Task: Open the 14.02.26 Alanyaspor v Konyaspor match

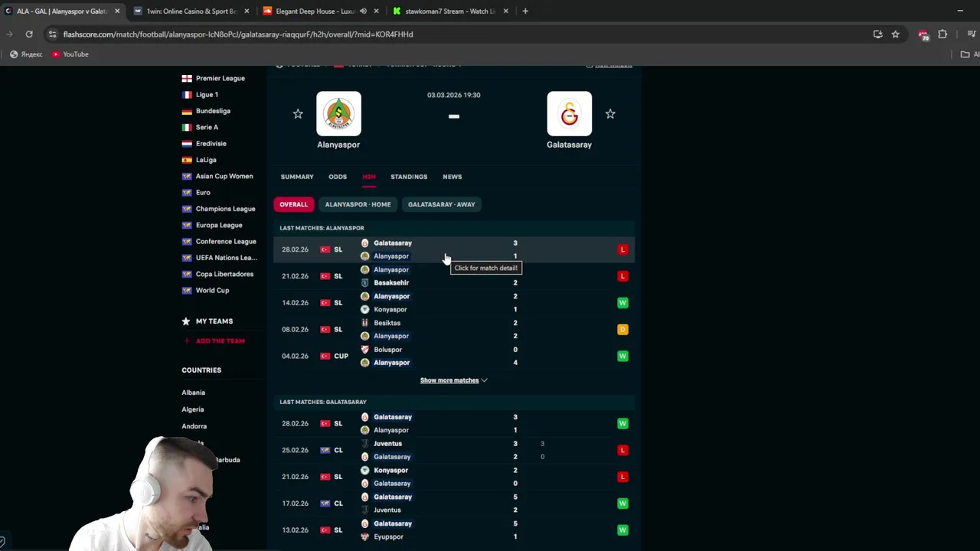Action: click(454, 303)
